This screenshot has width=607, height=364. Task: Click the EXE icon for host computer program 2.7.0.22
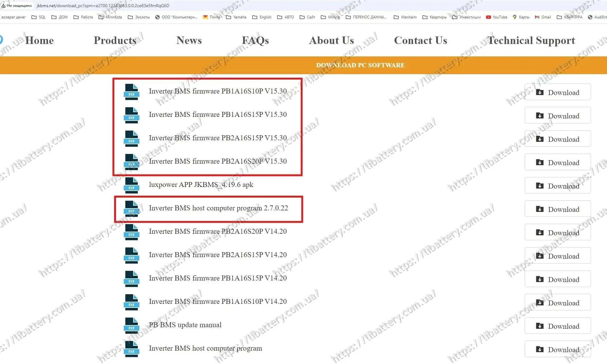(132, 209)
